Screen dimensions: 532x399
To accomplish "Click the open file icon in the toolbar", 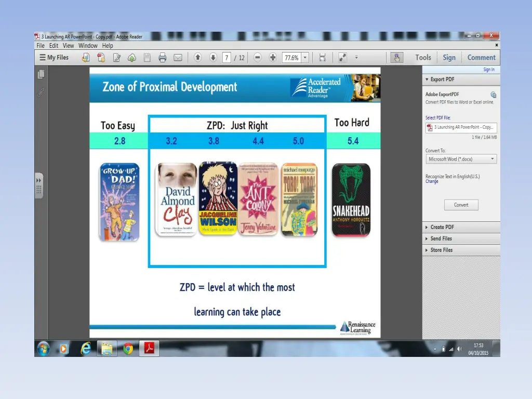I will (86, 58).
